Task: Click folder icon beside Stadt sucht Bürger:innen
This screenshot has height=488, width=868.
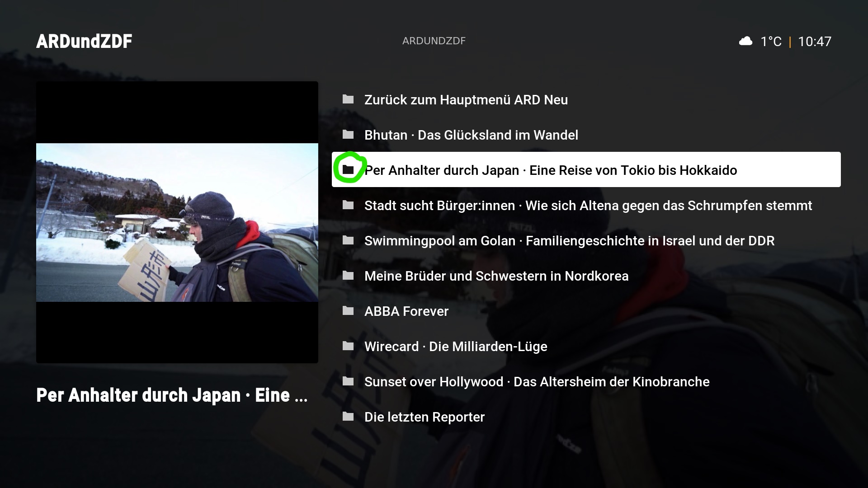Action: (348, 205)
